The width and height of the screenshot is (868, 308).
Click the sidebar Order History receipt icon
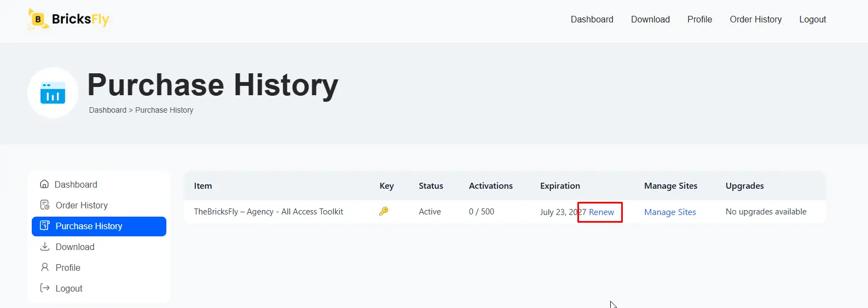tap(45, 205)
